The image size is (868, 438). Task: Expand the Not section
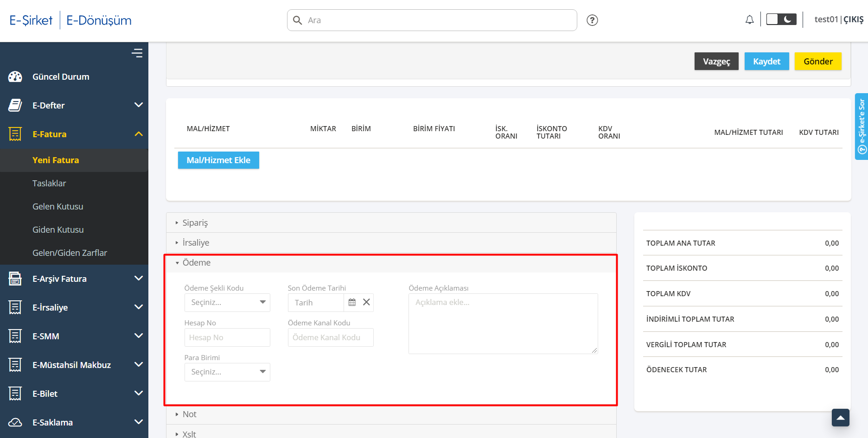coord(391,414)
